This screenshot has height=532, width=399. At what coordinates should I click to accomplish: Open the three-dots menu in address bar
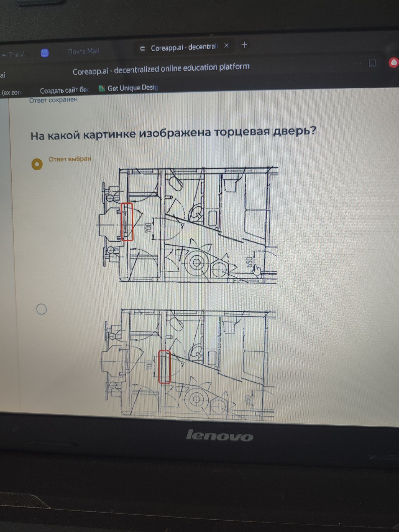357,63
